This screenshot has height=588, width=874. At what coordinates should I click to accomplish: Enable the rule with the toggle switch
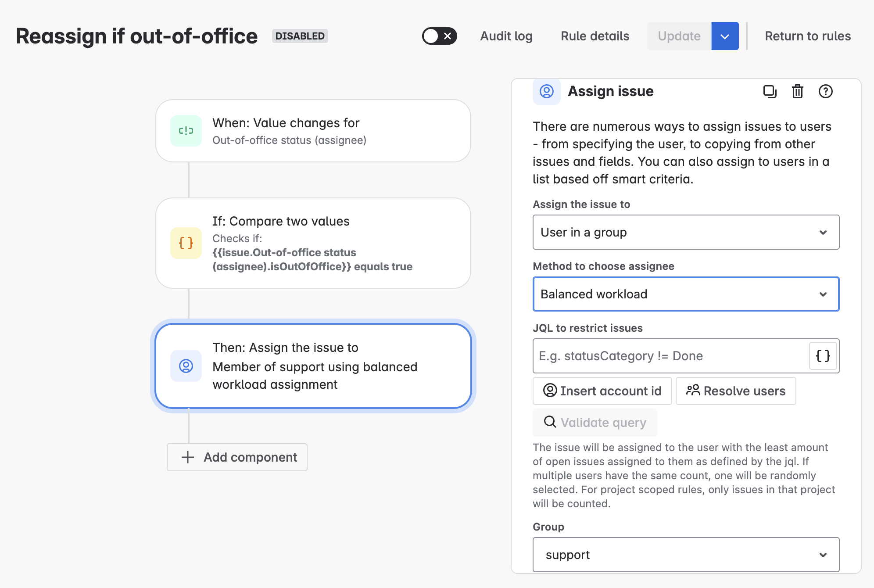439,36
